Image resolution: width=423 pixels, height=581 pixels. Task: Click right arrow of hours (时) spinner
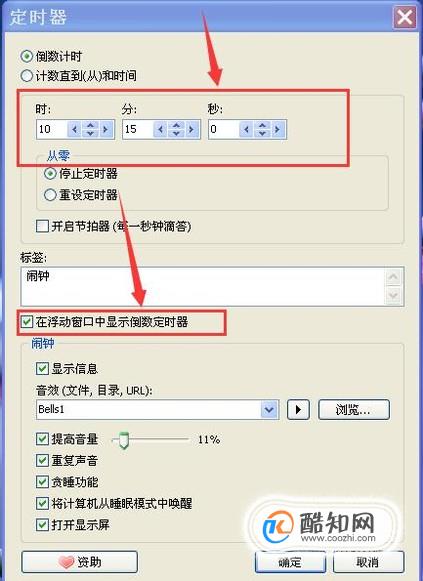[106, 129]
